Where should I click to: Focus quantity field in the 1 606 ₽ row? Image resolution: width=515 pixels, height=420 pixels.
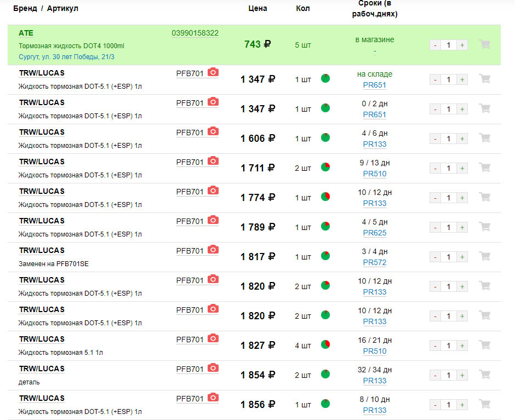[x=449, y=139]
